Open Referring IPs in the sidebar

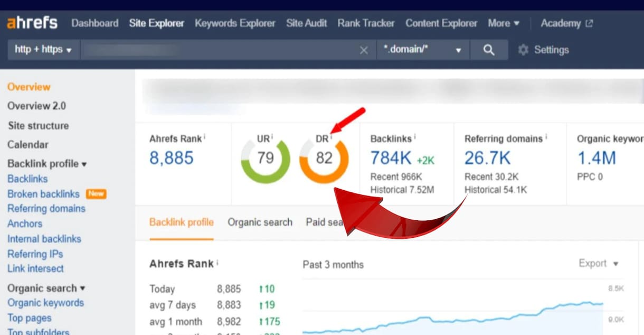35,254
